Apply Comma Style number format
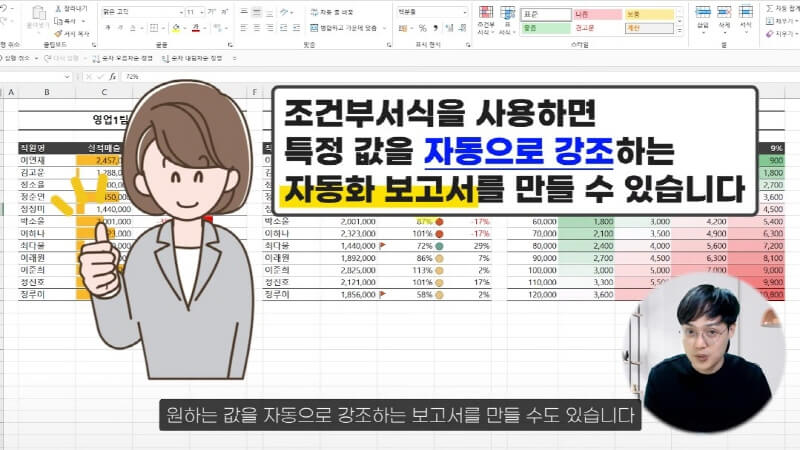This screenshot has width=800, height=450. pyautogui.click(x=435, y=28)
